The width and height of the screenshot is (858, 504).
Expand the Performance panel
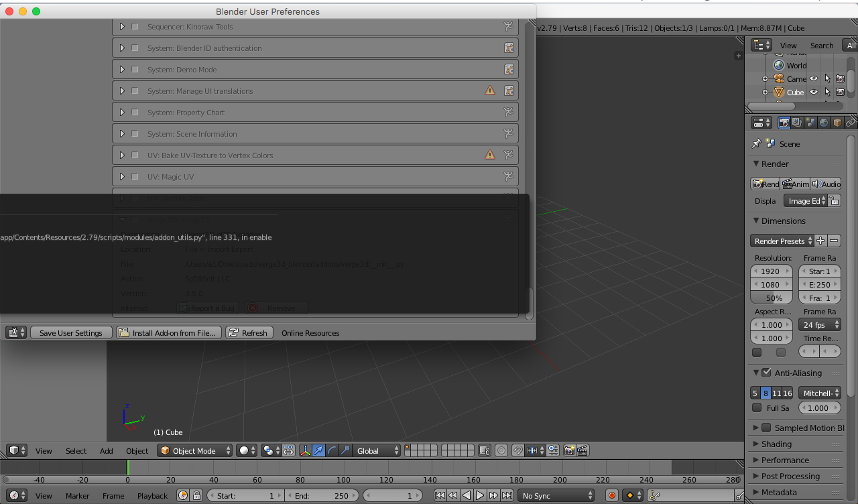click(756, 460)
